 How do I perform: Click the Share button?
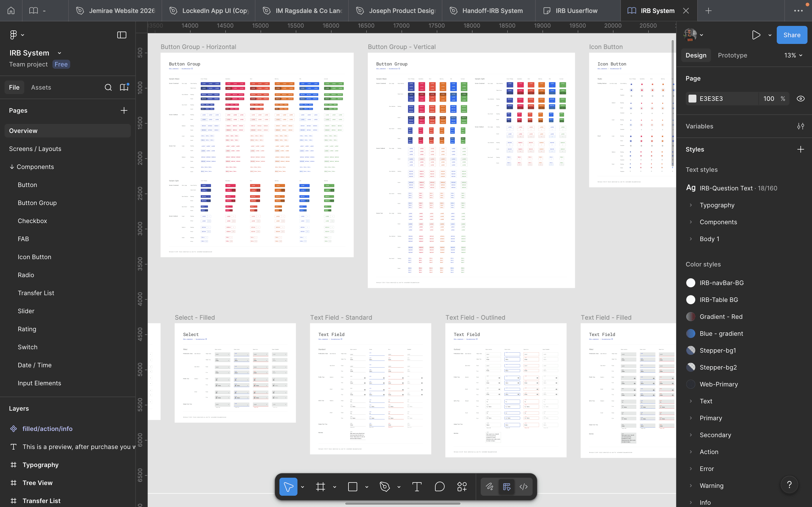pyautogui.click(x=791, y=35)
